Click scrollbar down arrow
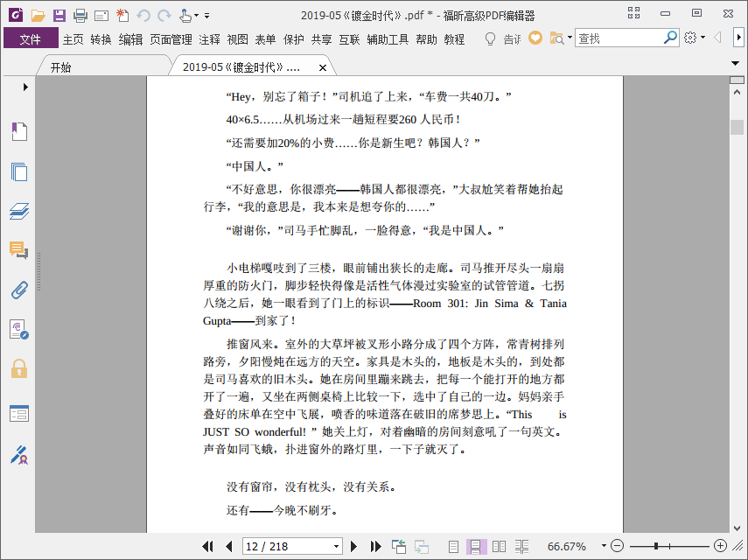This screenshot has height=560, width=748. pos(737,528)
